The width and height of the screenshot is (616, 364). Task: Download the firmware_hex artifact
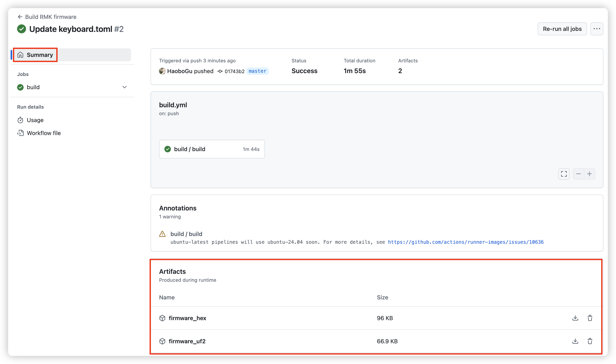point(575,318)
